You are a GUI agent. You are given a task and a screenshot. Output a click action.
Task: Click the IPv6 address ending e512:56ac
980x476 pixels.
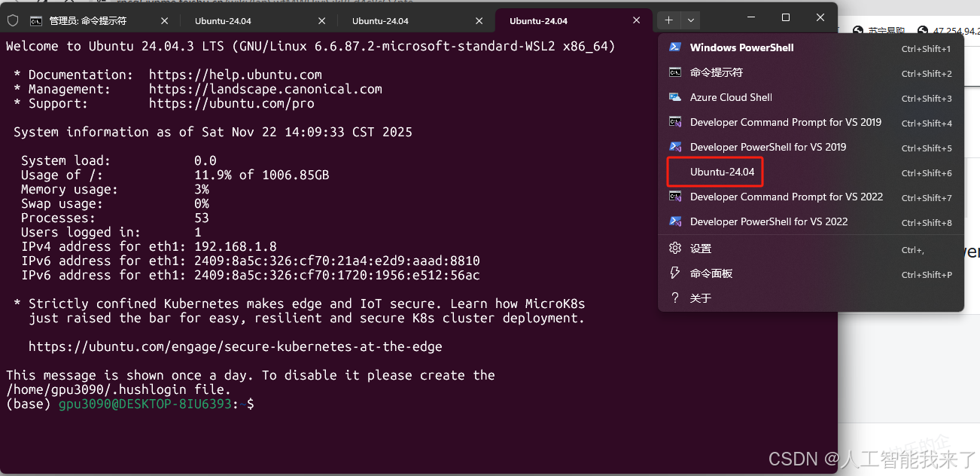[x=337, y=275]
